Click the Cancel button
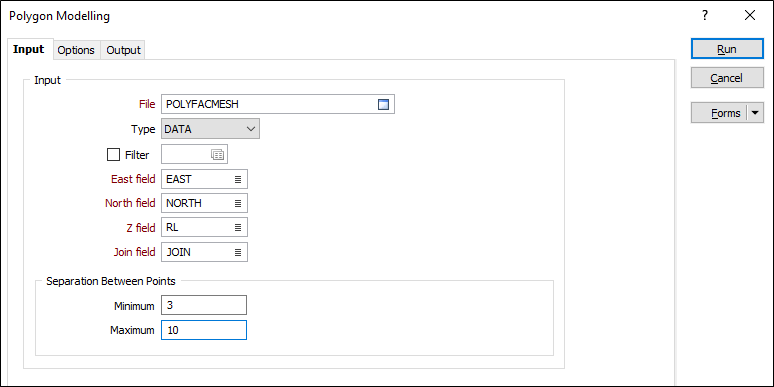Image resolution: width=774 pixels, height=387 pixels. click(x=727, y=78)
